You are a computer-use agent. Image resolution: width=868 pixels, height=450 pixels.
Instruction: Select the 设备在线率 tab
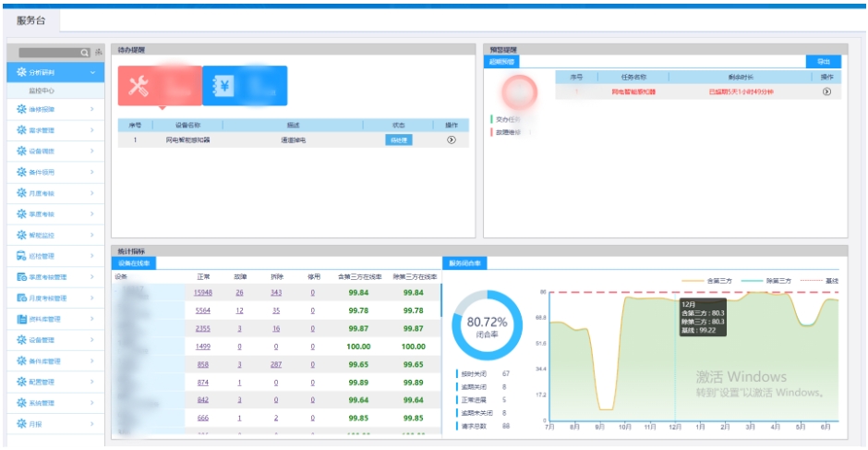coord(134,262)
